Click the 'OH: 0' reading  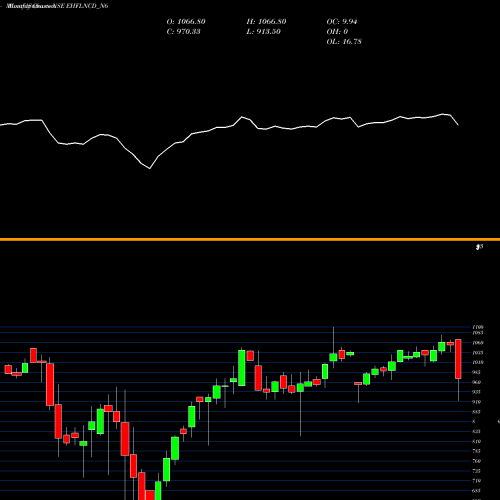(337, 32)
